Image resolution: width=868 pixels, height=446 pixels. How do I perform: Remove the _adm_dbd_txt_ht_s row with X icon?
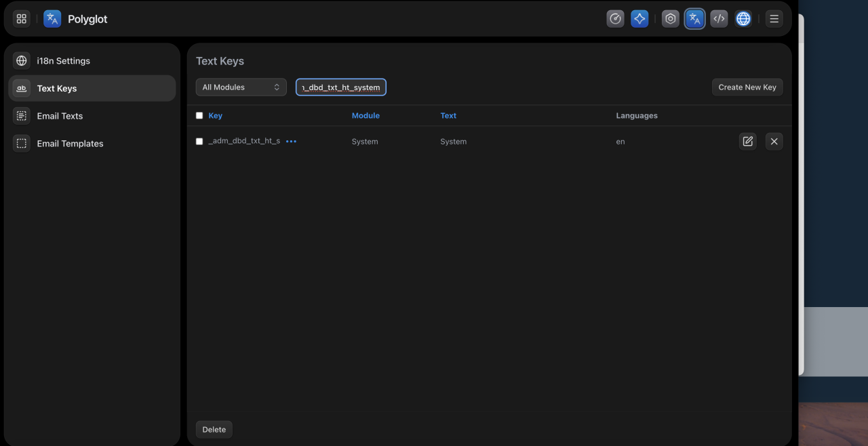pyautogui.click(x=774, y=141)
